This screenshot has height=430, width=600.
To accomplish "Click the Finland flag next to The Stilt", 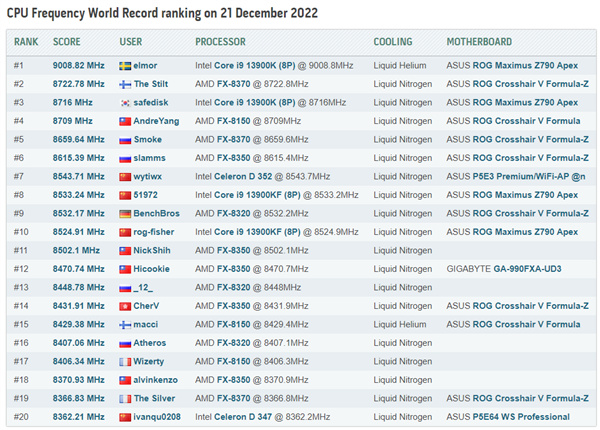I will click(x=125, y=85).
